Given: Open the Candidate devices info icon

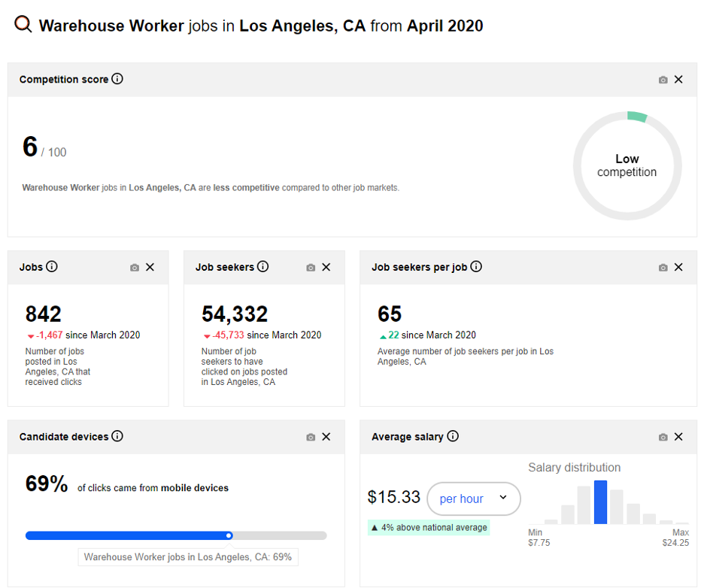Looking at the screenshot, I should (x=117, y=437).
